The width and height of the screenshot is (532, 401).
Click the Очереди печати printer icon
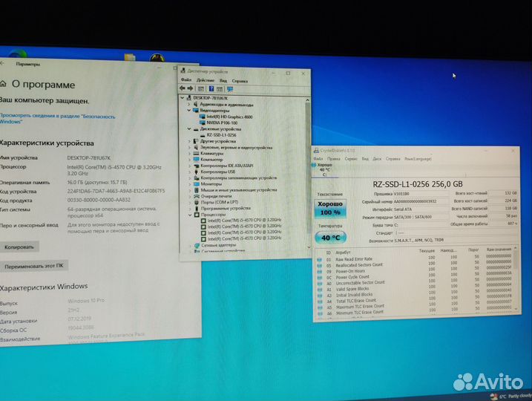pyautogui.click(x=196, y=196)
